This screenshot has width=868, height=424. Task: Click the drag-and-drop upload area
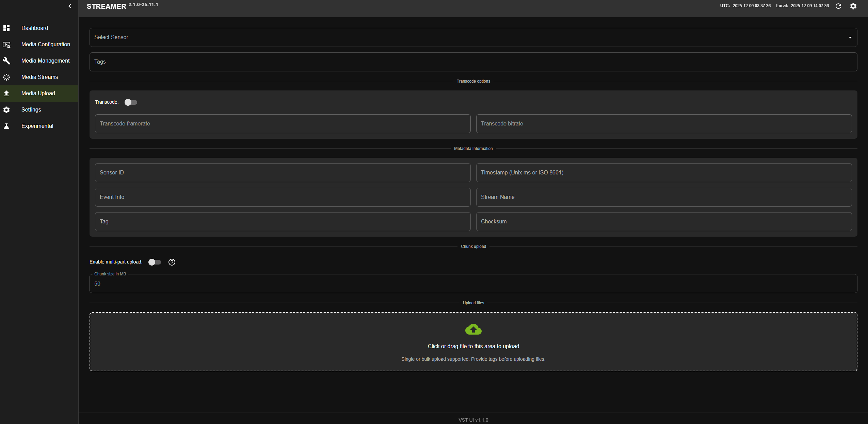point(473,342)
